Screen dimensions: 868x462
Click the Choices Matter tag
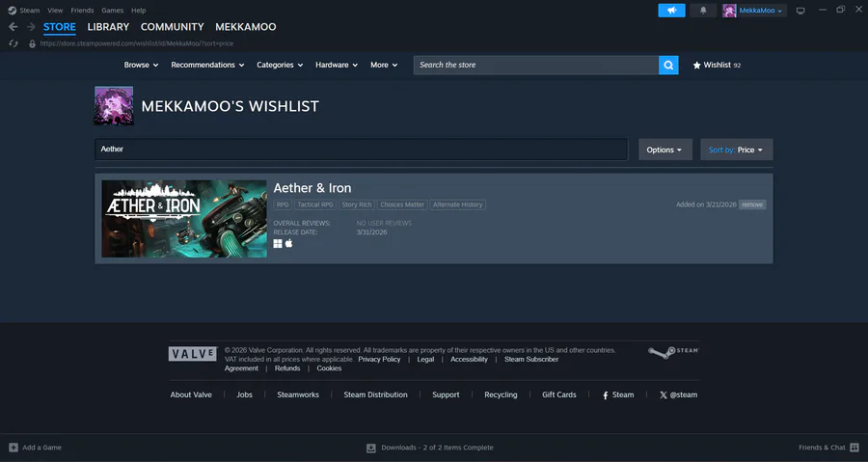pyautogui.click(x=402, y=204)
